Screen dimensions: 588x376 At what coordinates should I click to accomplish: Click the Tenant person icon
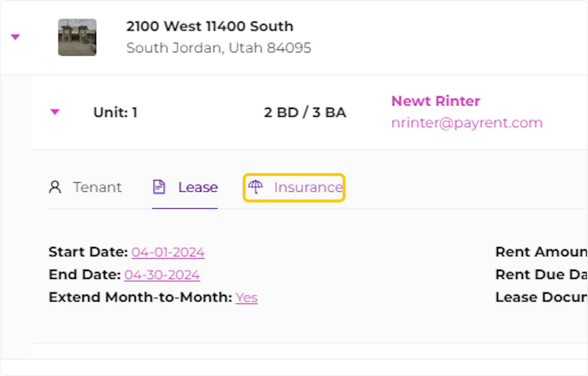coord(55,187)
